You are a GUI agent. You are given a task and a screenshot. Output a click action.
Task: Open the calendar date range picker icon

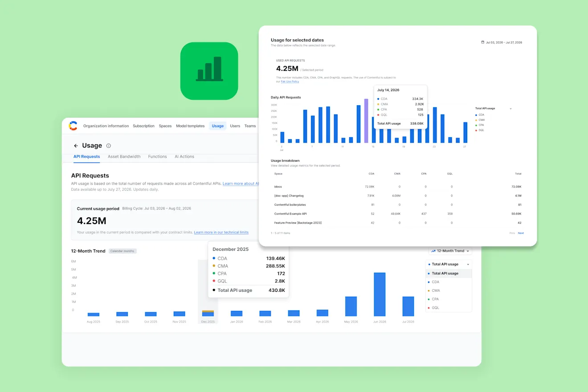482,42
